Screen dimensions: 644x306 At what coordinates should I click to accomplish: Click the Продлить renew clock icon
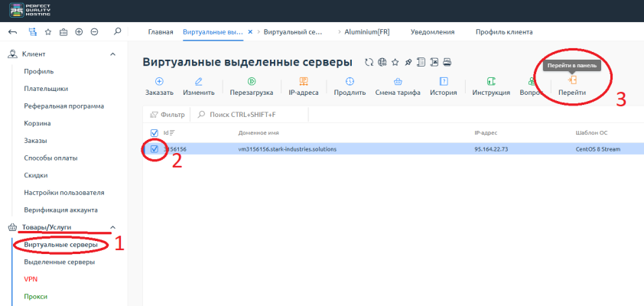point(350,81)
